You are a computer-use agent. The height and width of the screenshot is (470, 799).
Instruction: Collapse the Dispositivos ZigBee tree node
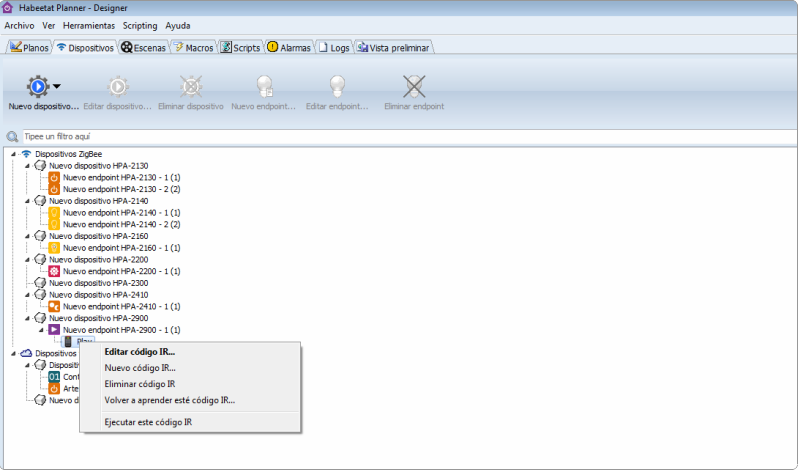coord(14,154)
